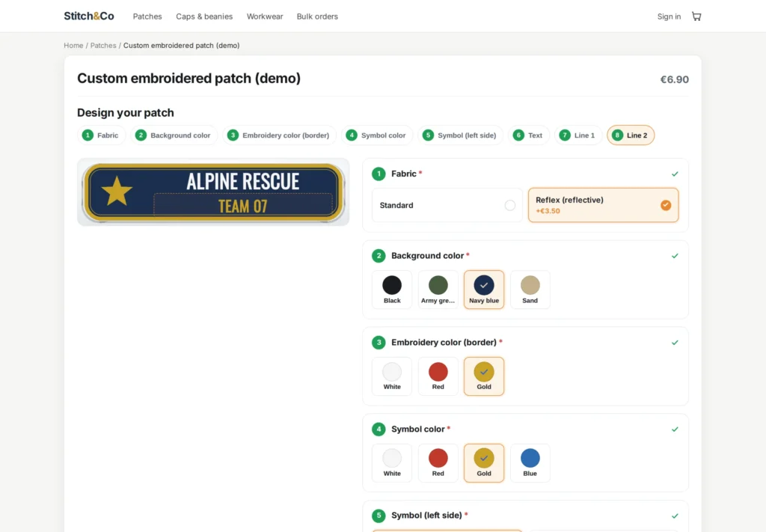
Task: Click the Custom embroidered patch (demo) title
Action: pyautogui.click(x=189, y=78)
